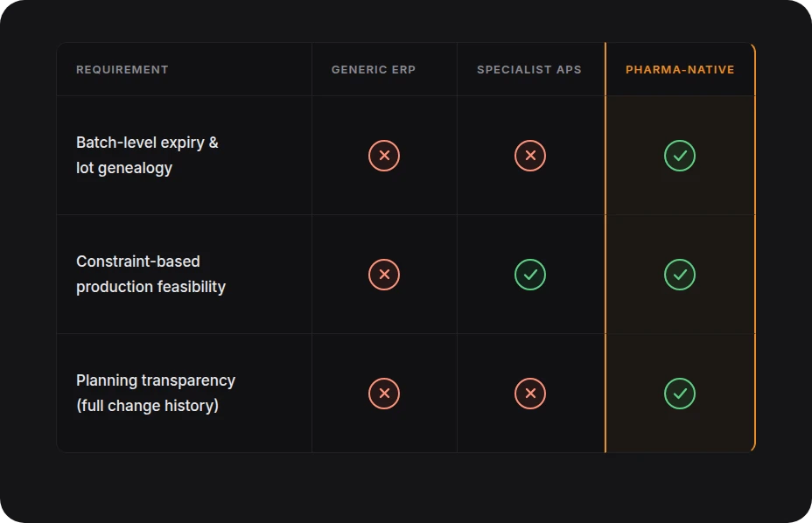Click the Pharma-Native checkmark for Batch-level expiry

click(679, 156)
